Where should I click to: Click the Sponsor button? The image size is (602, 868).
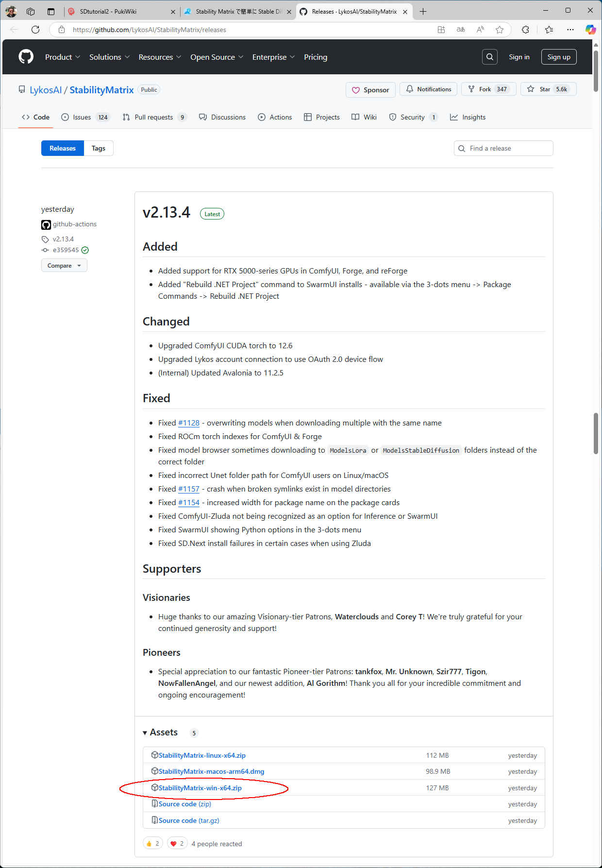pos(370,90)
